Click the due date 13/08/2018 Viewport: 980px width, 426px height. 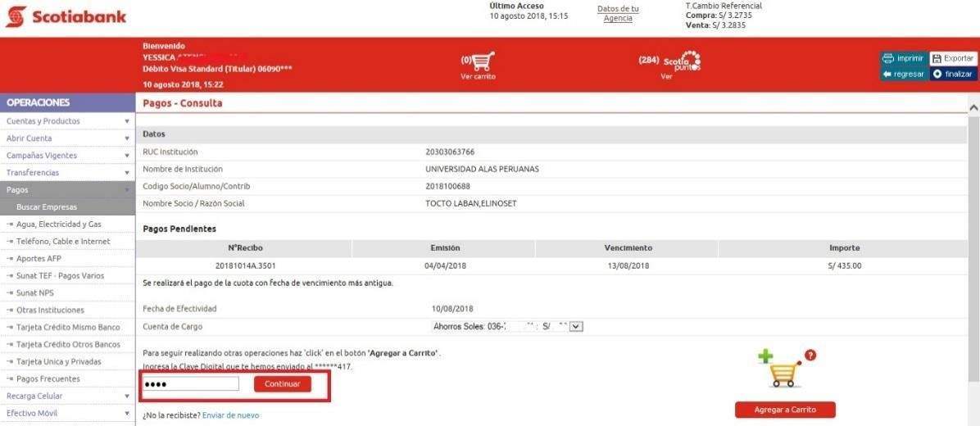(x=628, y=265)
